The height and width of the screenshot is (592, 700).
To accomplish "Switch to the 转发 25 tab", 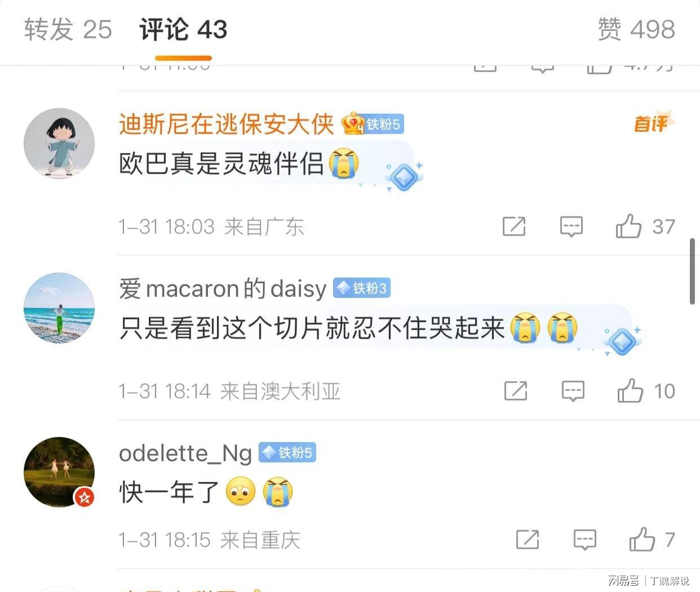I will pos(68,29).
